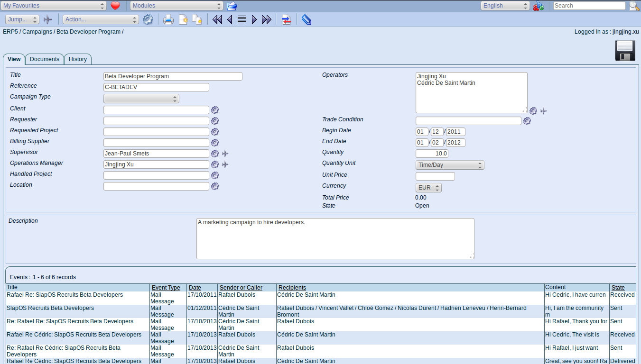Click the new document icon in toolbar
The width and height of the screenshot is (641, 364).
(183, 19)
